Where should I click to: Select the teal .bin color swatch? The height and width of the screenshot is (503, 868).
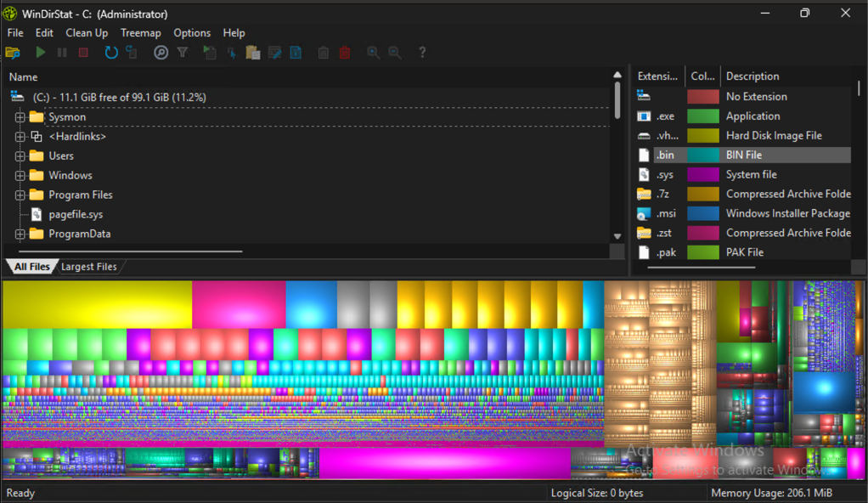point(702,155)
